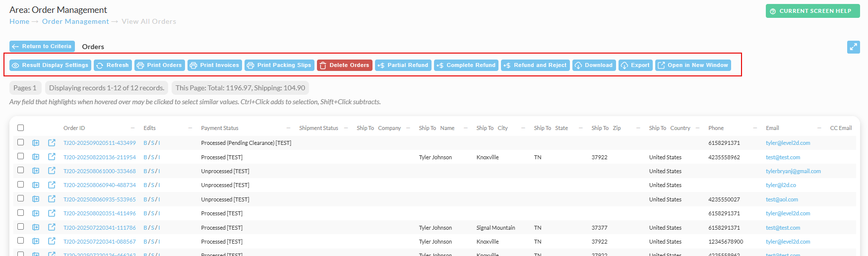Open side panel icon for order TJ20-202509020511-433499
This screenshot has height=256, width=868.
pyautogui.click(x=36, y=143)
